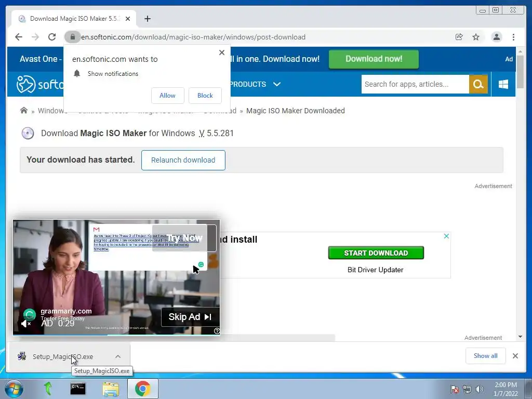Open the video ad info question icon
The height and width of the screenshot is (399, 532).
[217, 331]
